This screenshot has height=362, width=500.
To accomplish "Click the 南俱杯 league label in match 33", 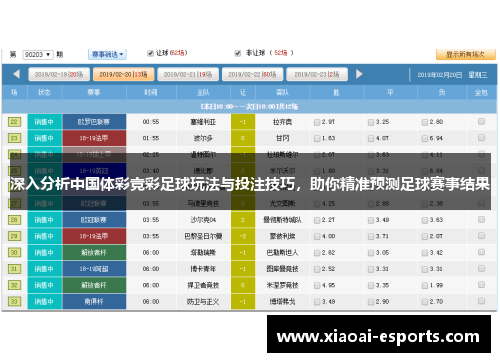I will pyautogui.click(x=94, y=301).
